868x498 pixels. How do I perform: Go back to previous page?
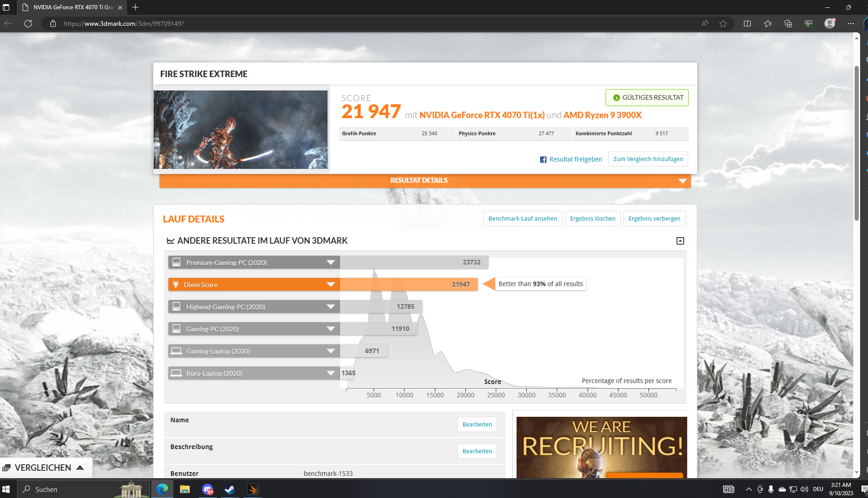[8, 24]
